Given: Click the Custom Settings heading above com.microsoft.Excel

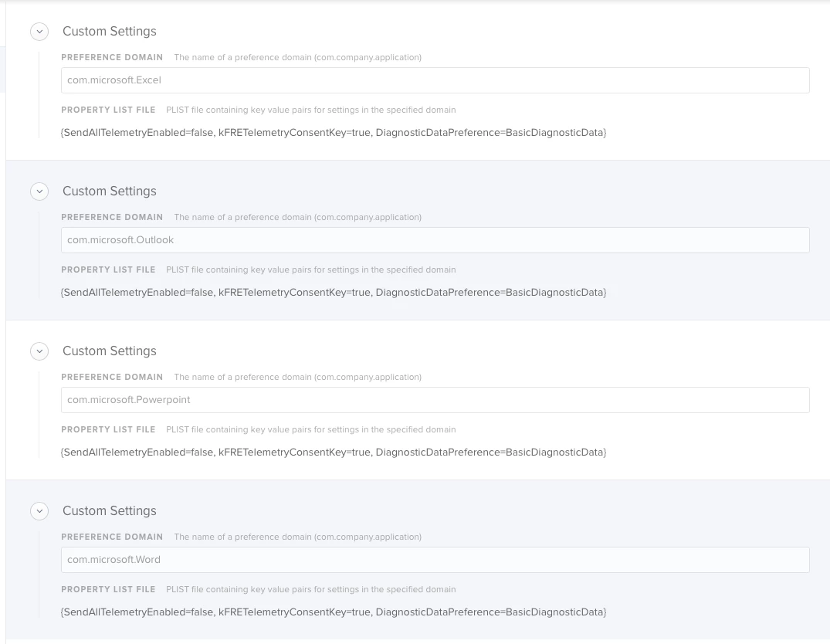Looking at the screenshot, I should point(110,31).
